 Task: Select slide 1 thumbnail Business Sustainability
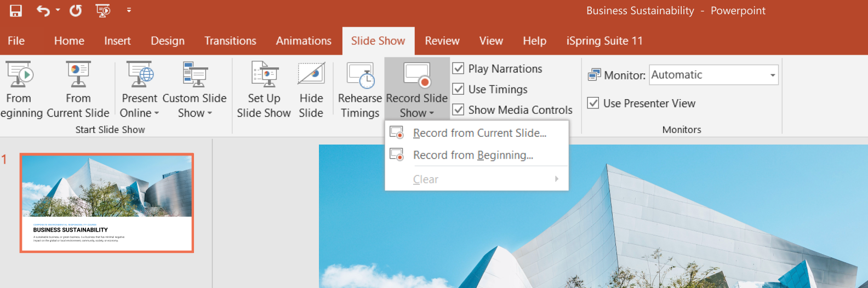[x=107, y=203]
